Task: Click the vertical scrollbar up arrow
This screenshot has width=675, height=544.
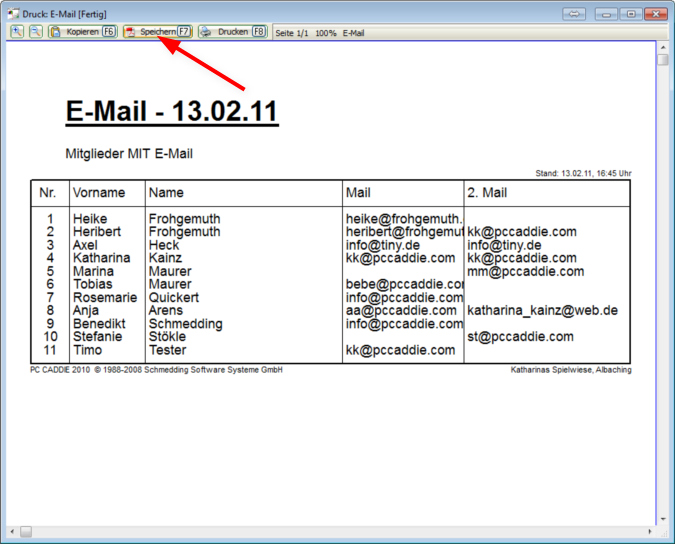Action: 663,47
